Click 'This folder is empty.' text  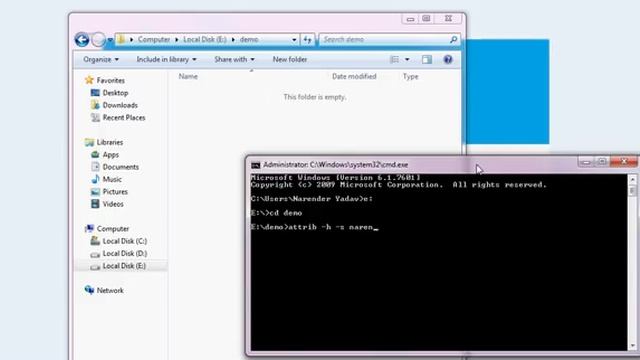click(x=315, y=97)
